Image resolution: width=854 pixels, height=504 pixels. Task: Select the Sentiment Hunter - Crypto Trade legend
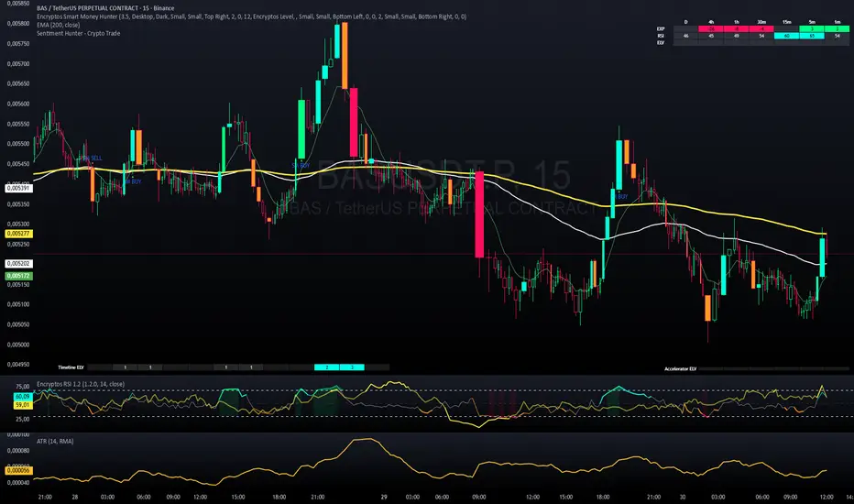point(79,33)
